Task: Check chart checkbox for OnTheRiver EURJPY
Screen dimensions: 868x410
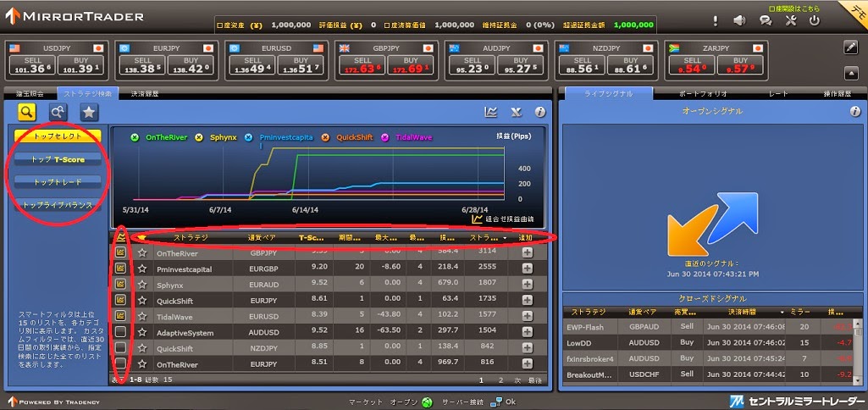Action: (121, 363)
